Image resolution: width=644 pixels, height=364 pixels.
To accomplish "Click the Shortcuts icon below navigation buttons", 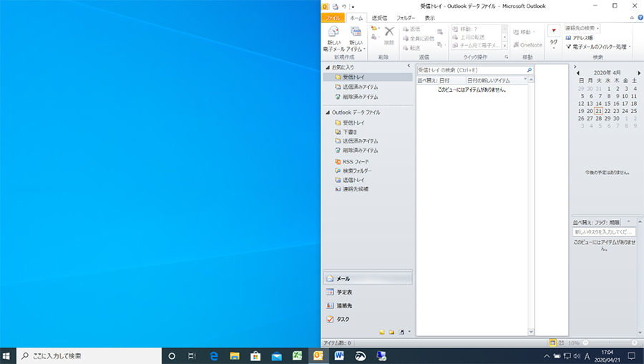I will pyautogui.click(x=401, y=332).
